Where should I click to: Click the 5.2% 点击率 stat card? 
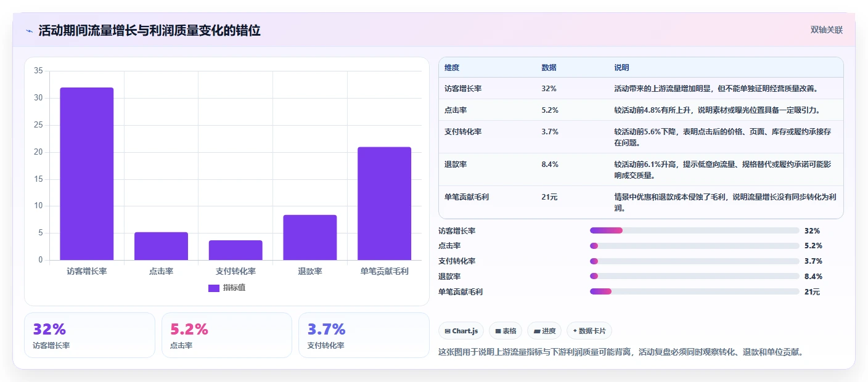click(x=227, y=335)
